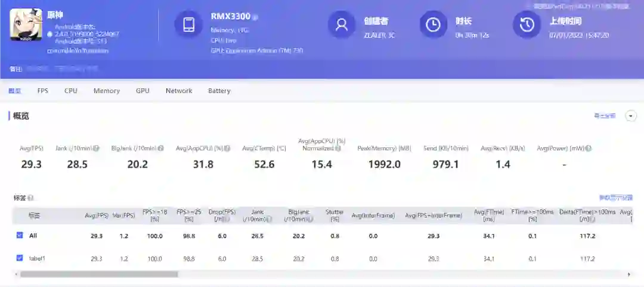Screen dimensions: 644x287
Task: Click the help icon beside the 标签 heading
Action: [x=30, y=197]
